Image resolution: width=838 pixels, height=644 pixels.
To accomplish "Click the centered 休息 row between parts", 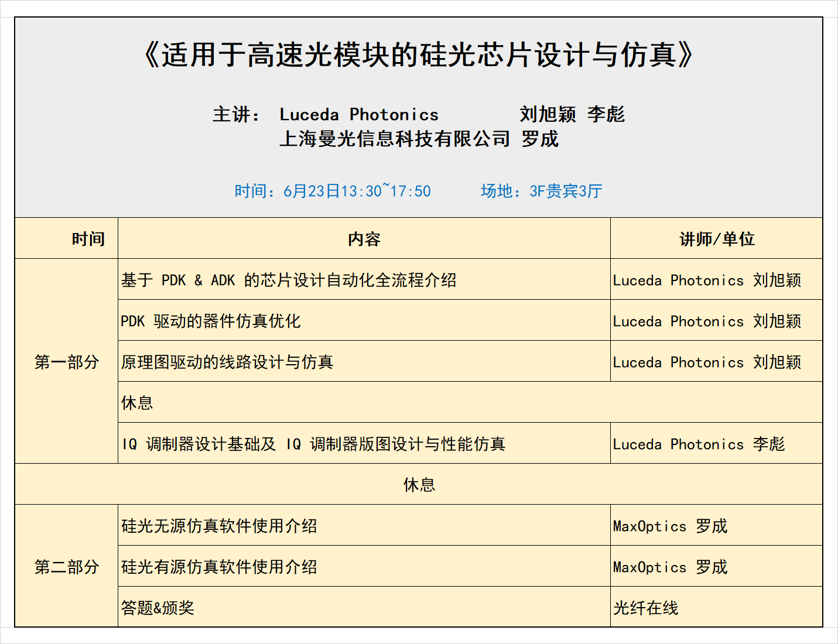I will coord(419,484).
